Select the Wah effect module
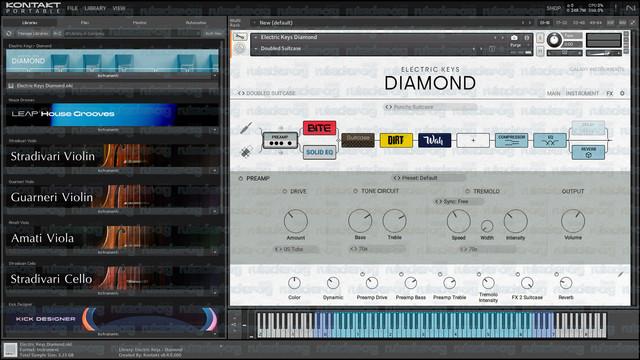The image size is (640, 360). click(x=434, y=140)
